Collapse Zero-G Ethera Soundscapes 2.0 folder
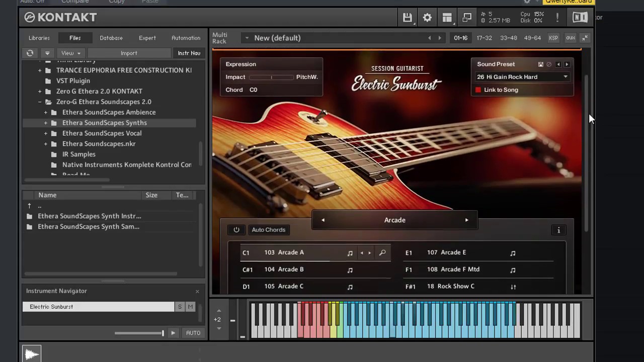This screenshot has width=644, height=362. (x=40, y=102)
